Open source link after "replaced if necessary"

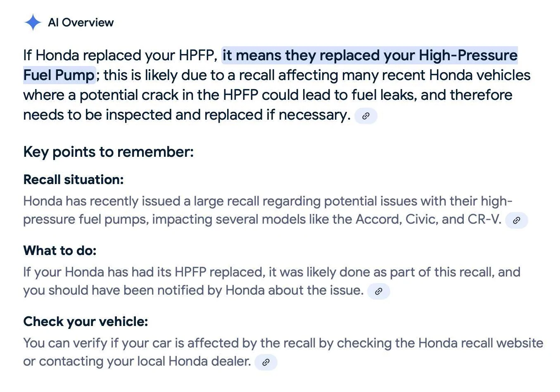(366, 116)
